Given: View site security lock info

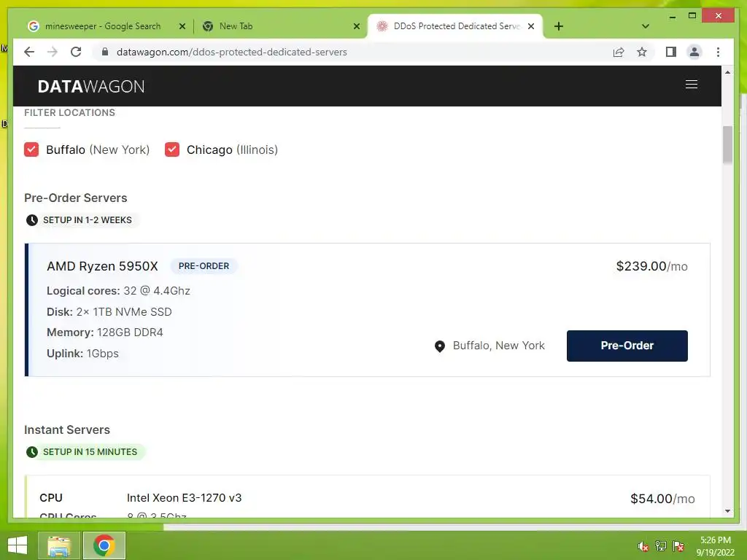Looking at the screenshot, I should pos(105,52).
